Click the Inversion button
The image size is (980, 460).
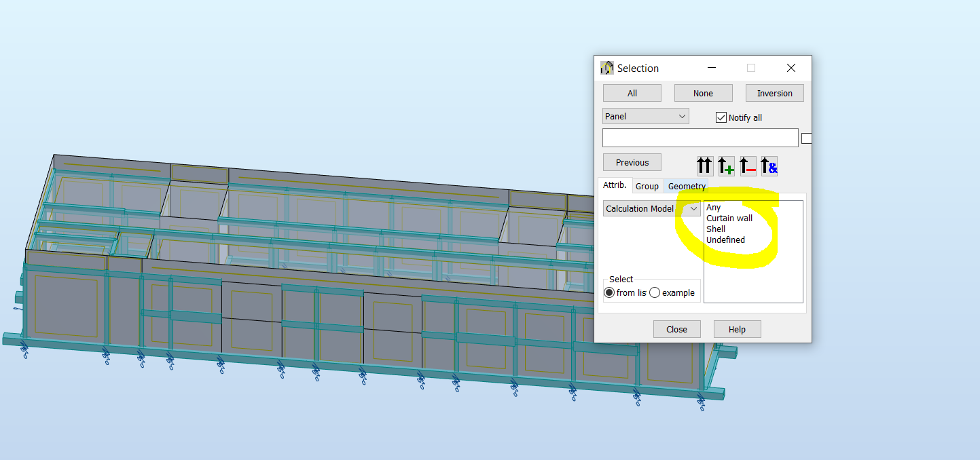[x=774, y=92]
